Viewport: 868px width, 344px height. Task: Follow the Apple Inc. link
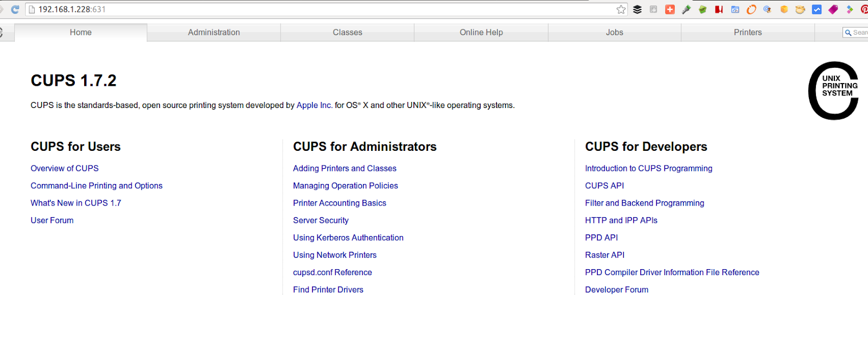314,105
